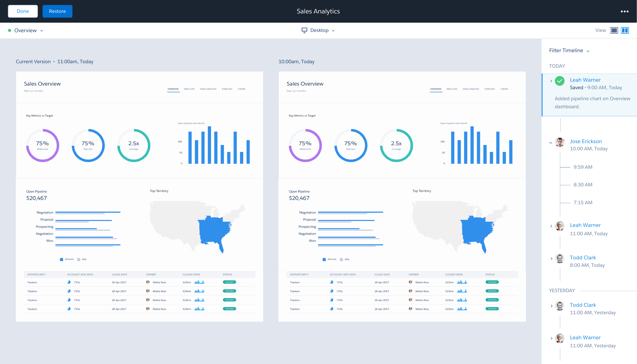
Task: Expand Todd Clark's 8:00 AM Today entry
Action: 551,258
